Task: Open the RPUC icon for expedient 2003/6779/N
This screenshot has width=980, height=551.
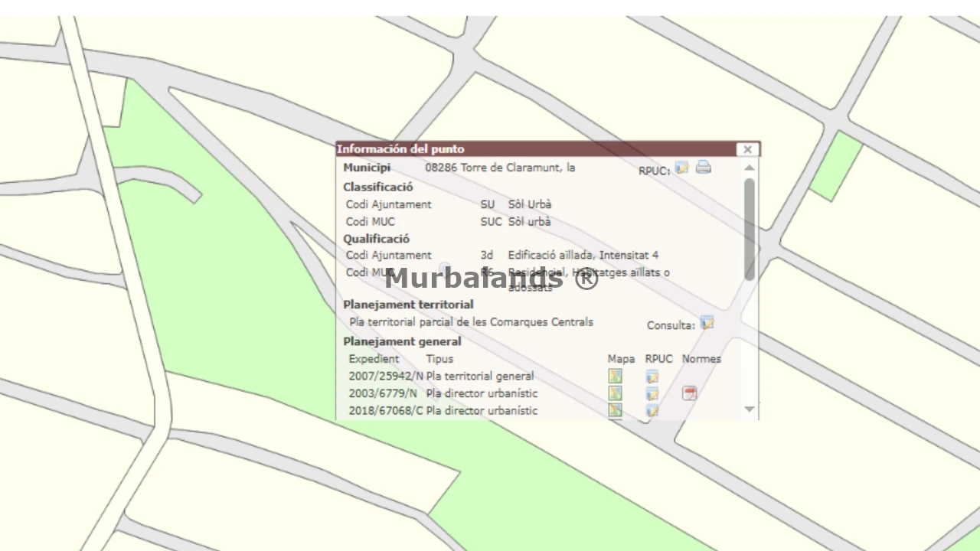Action: pos(652,394)
